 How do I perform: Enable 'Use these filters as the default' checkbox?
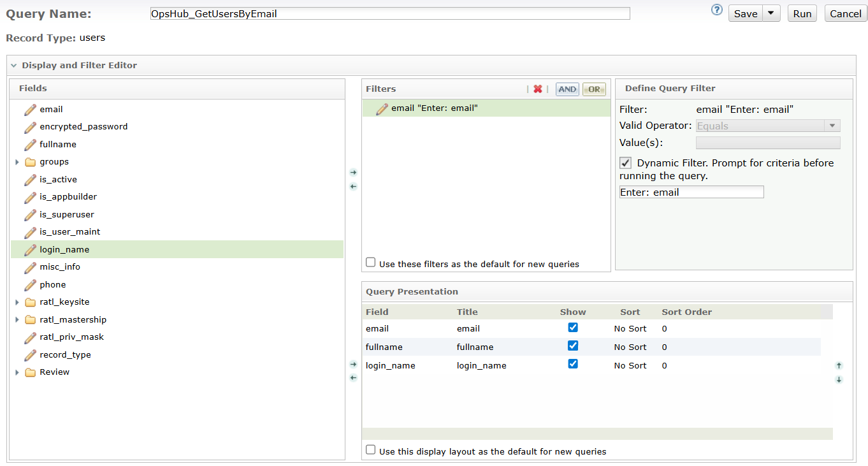(x=371, y=263)
